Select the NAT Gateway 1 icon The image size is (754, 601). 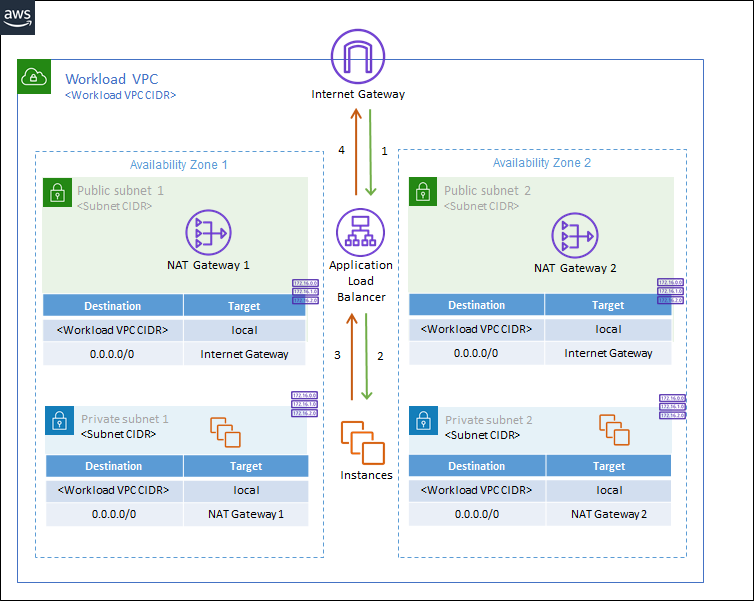(x=208, y=233)
